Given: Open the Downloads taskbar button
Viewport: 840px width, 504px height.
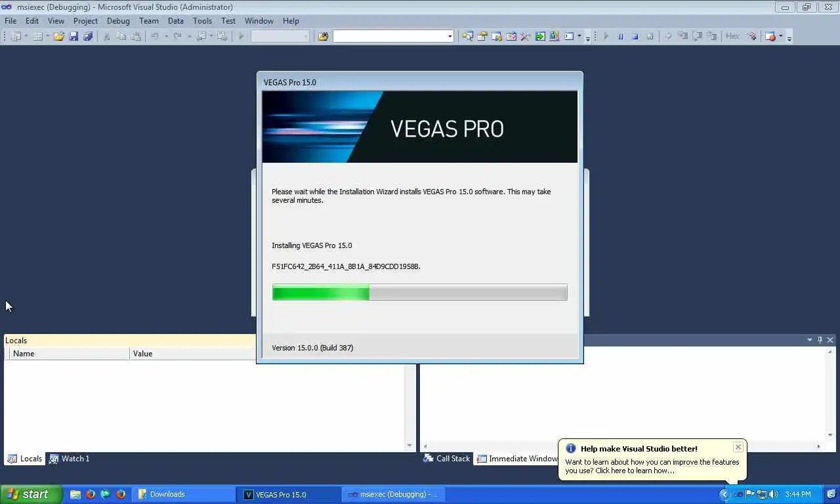Looking at the screenshot, I should 184,494.
